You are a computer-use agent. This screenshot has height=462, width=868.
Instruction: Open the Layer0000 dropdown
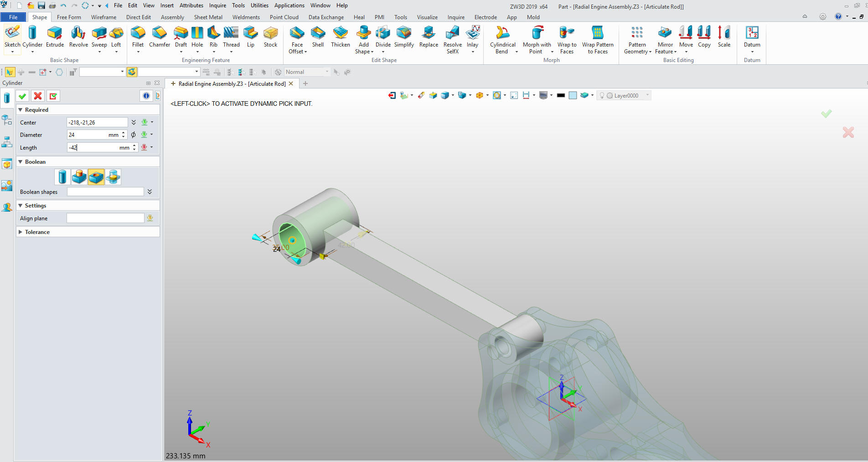point(647,95)
